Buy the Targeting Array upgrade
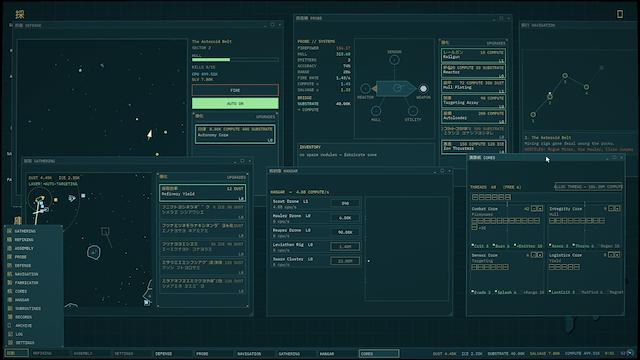640x360 pixels. pos(473,102)
